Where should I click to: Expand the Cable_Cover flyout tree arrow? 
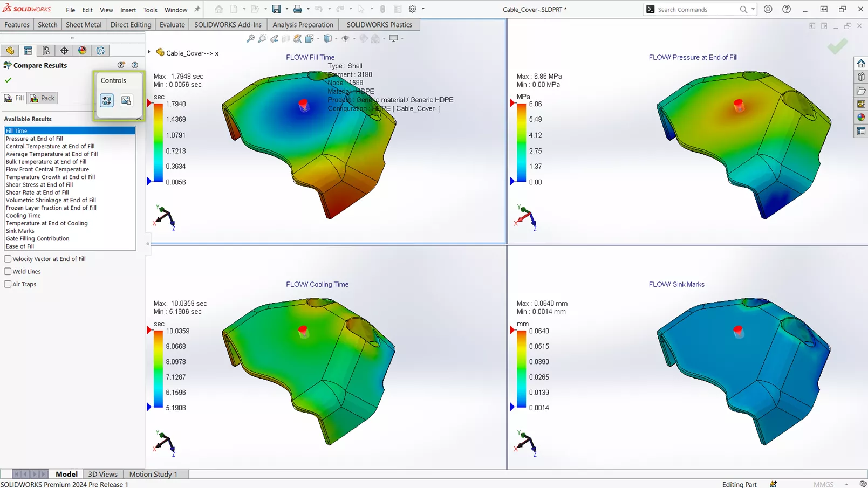click(x=149, y=52)
